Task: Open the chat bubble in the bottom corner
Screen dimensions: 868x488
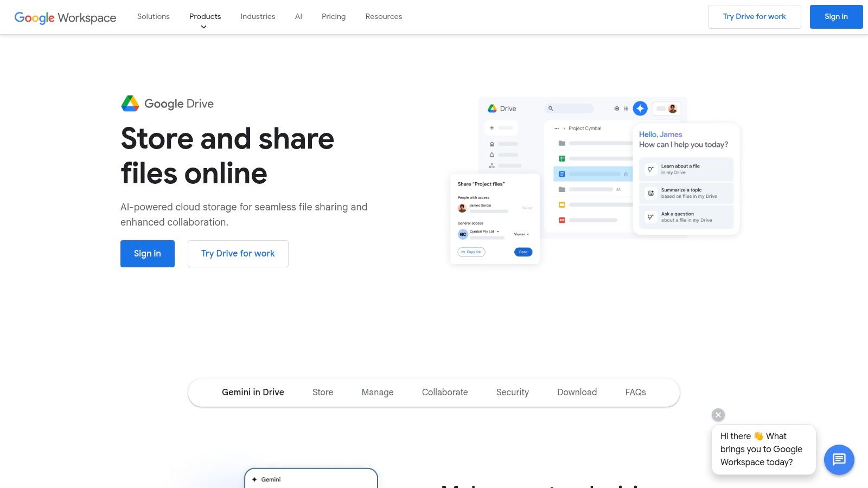Action: coord(839,460)
